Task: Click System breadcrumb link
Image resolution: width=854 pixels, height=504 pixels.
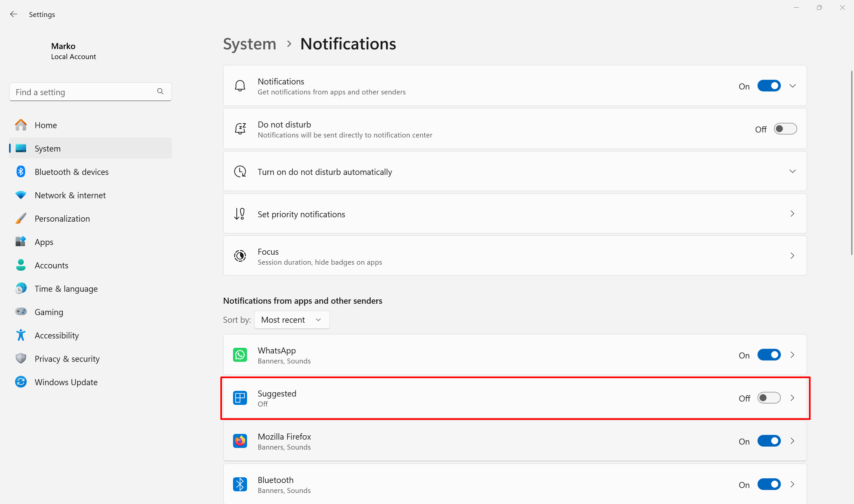Action: pos(249,44)
